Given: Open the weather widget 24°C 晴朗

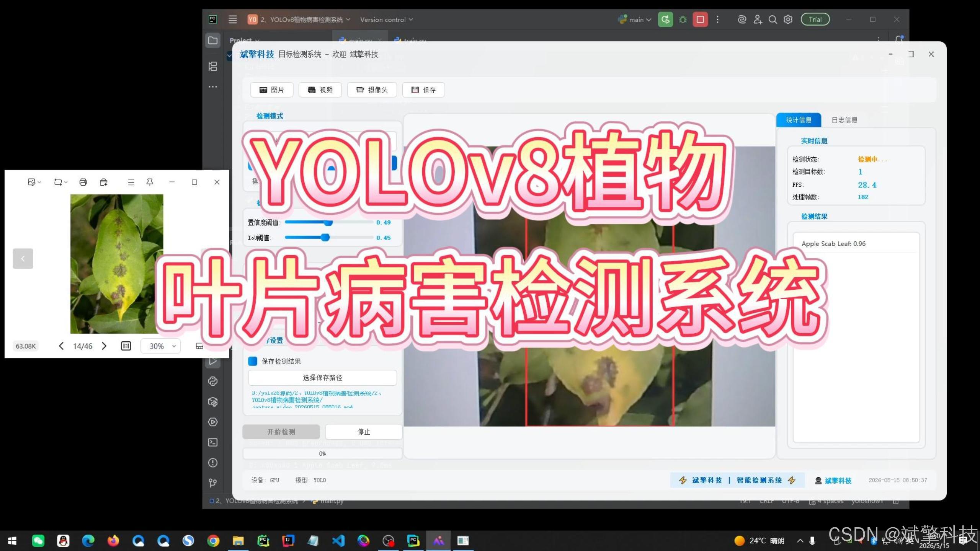Looking at the screenshot, I should (x=759, y=541).
